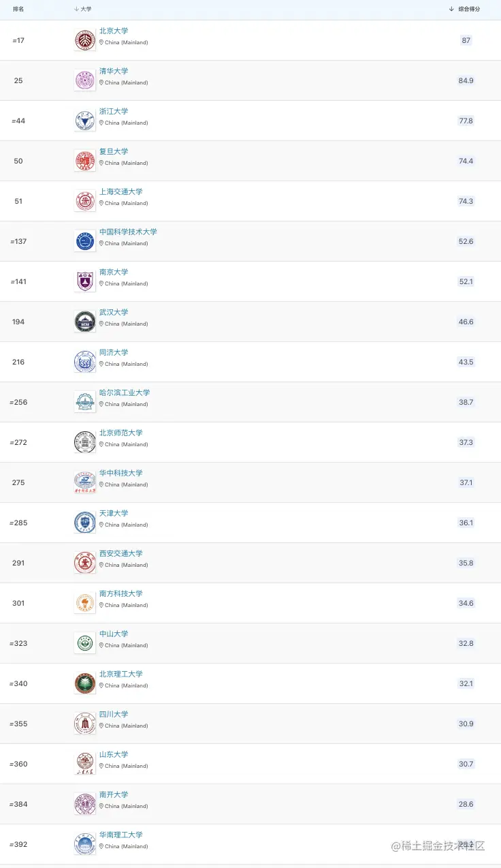Open the 同济大学 link
Viewport: 501px width, 868px height.
tap(114, 353)
